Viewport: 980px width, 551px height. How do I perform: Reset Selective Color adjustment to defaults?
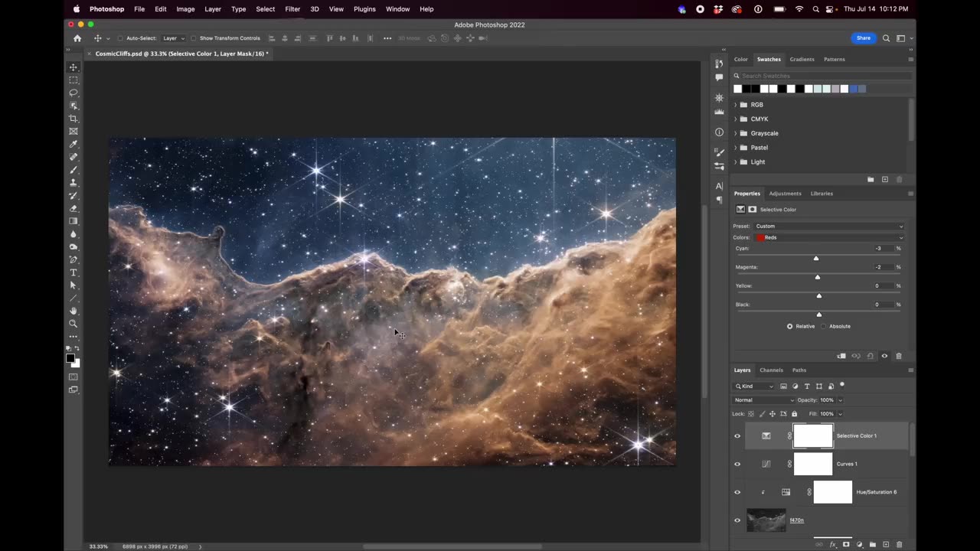click(x=871, y=356)
